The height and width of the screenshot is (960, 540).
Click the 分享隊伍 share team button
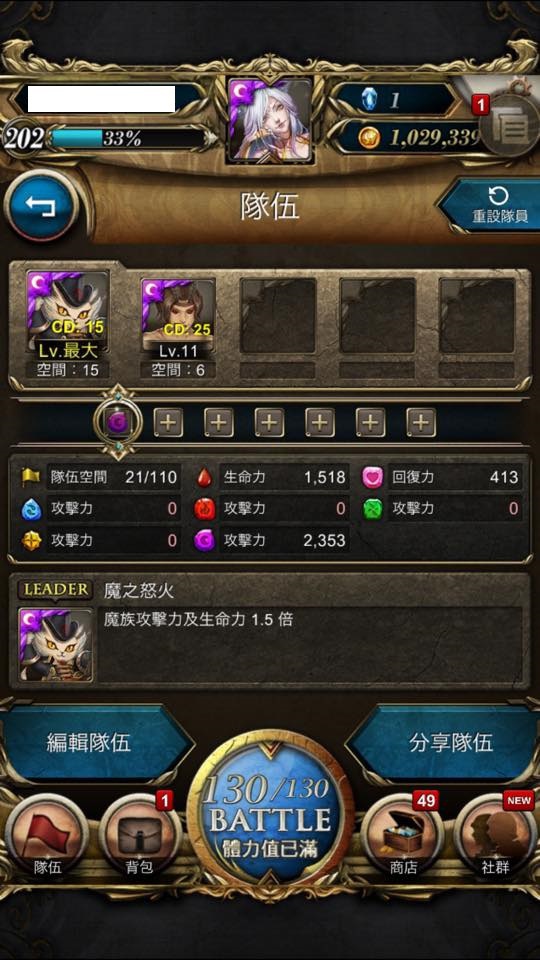pyautogui.click(x=446, y=743)
